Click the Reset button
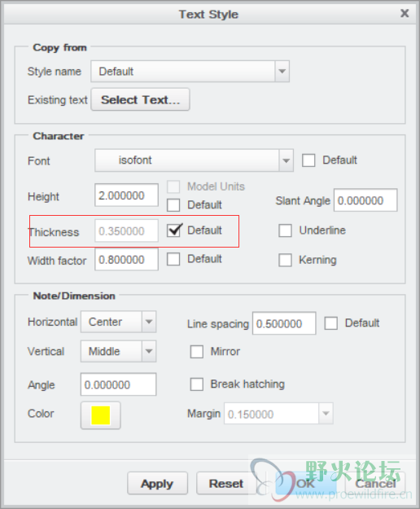This screenshot has width=420, height=509. pyautogui.click(x=226, y=484)
